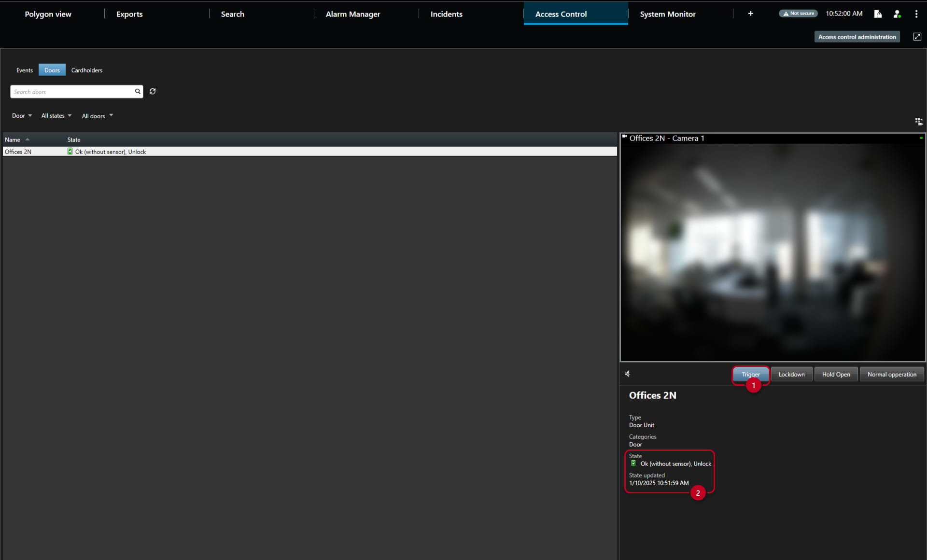
Task: Expand the Door type filter dropdown
Action: (22, 116)
